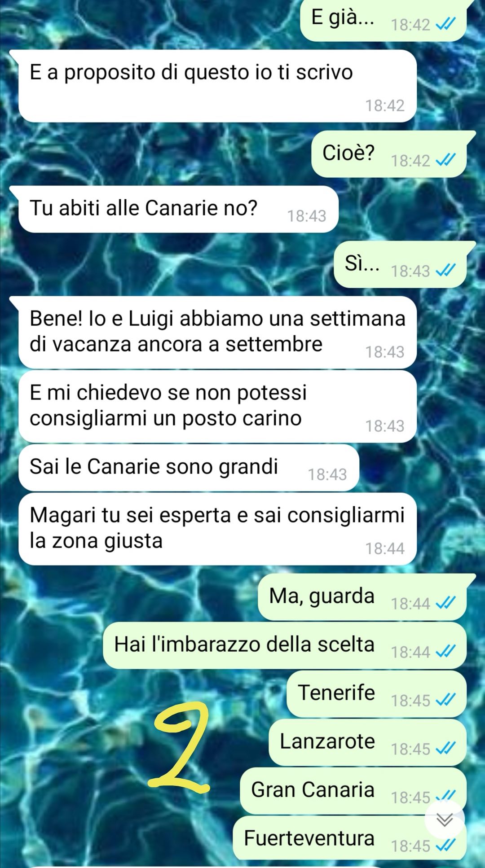The image size is (485, 868).
Task: Select the 'E a proposito di questo' message
Action: click(x=217, y=86)
